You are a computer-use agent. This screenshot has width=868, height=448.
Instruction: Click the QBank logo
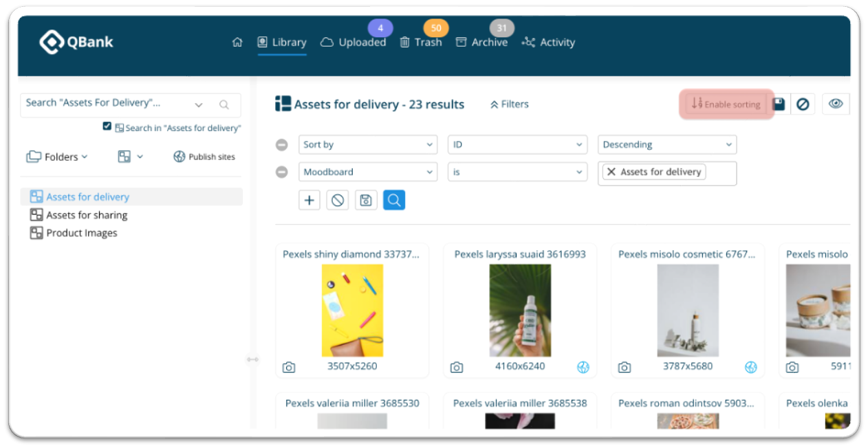pos(76,42)
